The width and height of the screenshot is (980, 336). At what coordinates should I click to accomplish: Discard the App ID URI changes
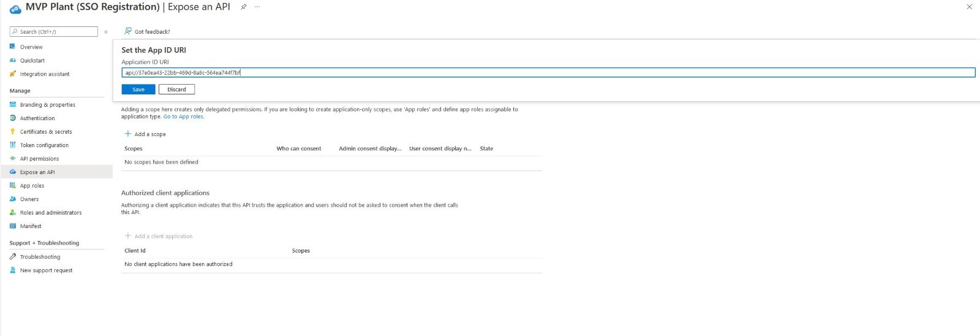176,90
